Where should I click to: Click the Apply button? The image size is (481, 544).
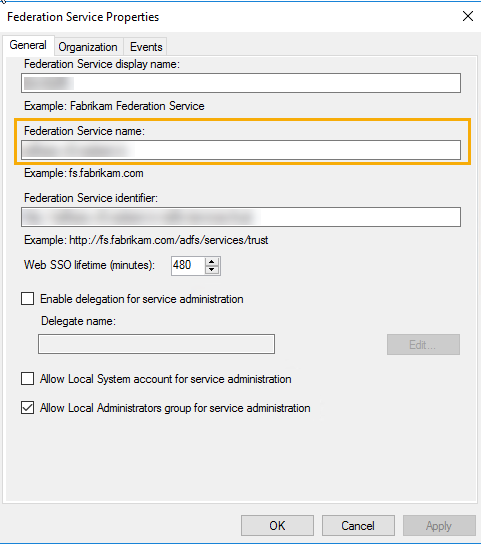(439, 526)
